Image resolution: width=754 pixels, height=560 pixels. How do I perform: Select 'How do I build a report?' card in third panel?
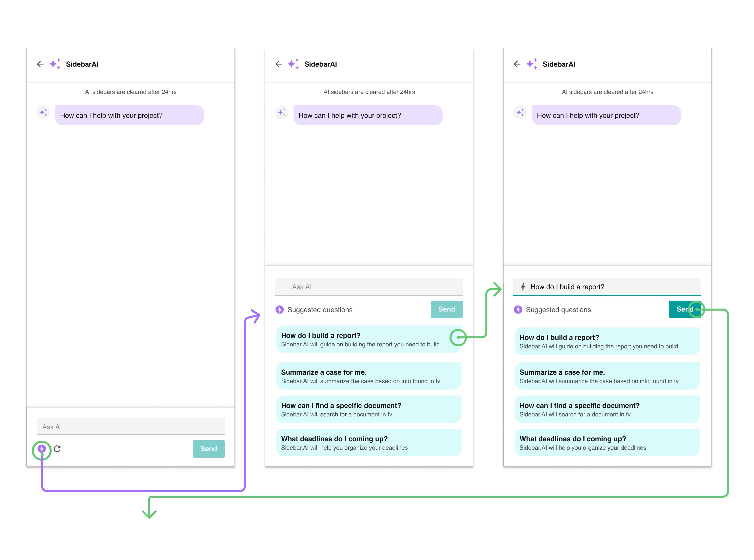point(607,341)
